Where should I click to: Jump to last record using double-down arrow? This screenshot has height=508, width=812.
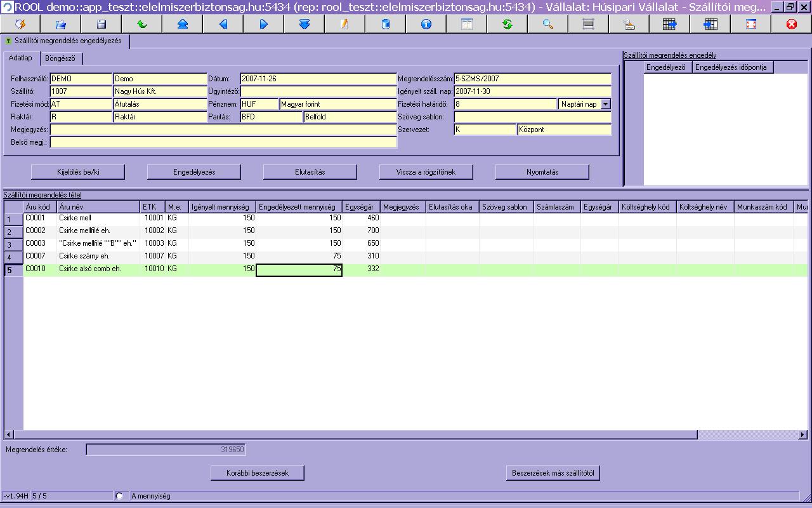[x=304, y=24]
